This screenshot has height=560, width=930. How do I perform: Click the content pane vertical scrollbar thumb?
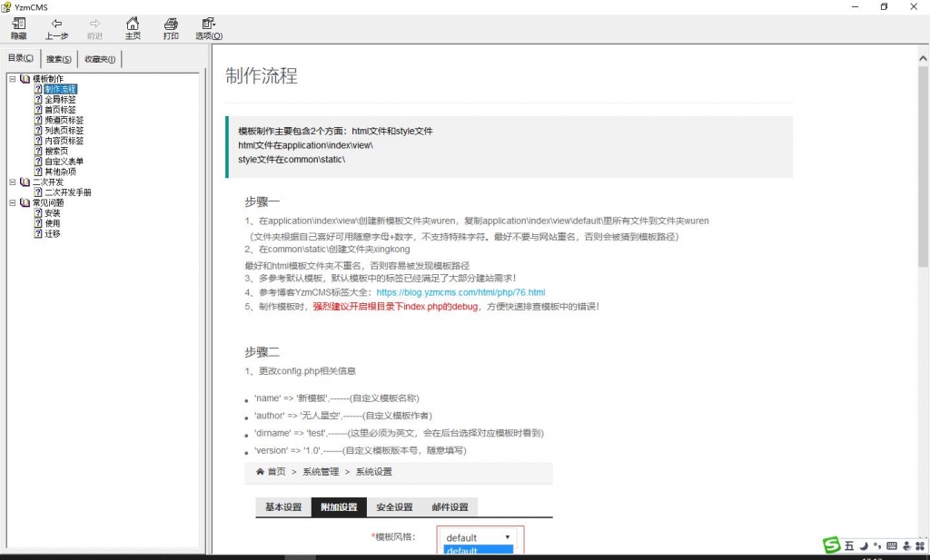[923, 166]
